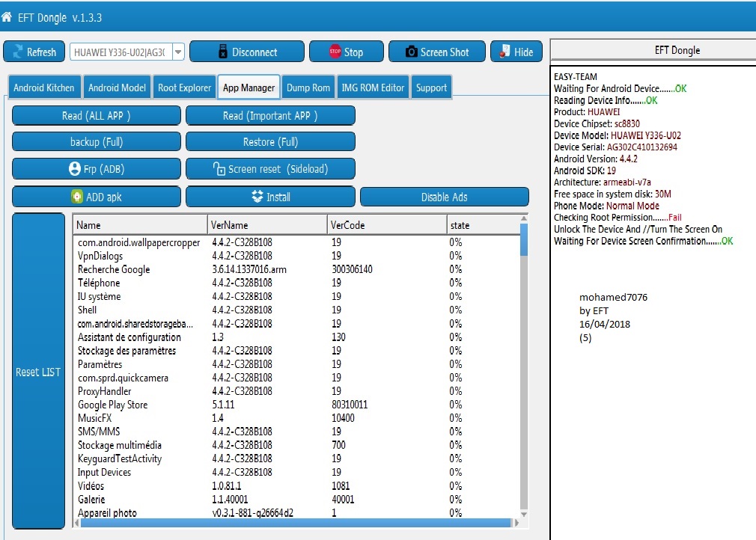Click the Frp (ADB) user icon
Image resolution: width=756 pixels, height=540 pixels.
75,168
